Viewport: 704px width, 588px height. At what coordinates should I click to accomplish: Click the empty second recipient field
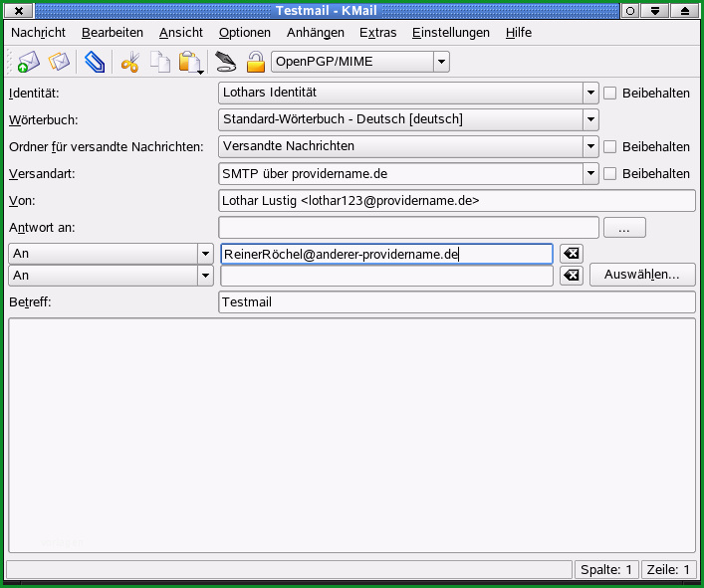coord(386,276)
